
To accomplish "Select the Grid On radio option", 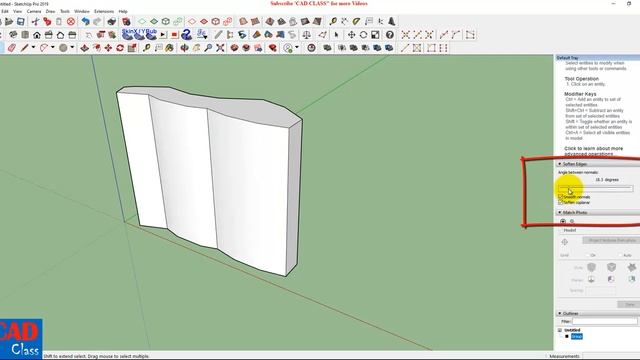I will point(587,256).
